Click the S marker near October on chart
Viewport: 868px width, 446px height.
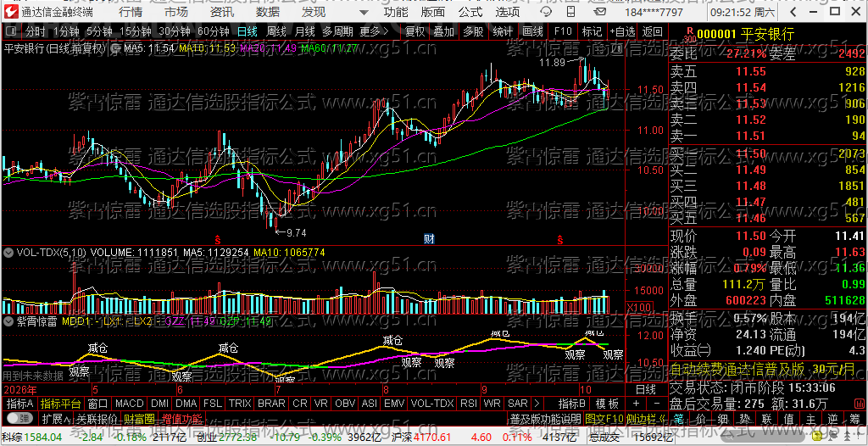560,240
